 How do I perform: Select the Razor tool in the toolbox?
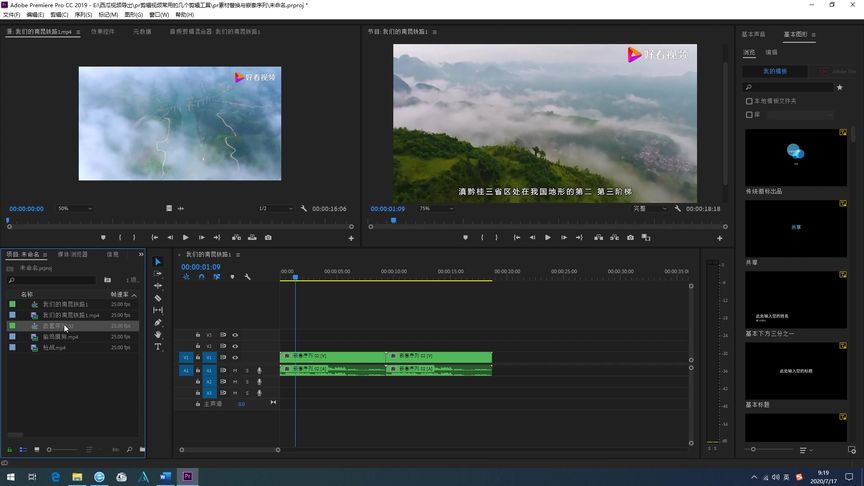pos(158,298)
